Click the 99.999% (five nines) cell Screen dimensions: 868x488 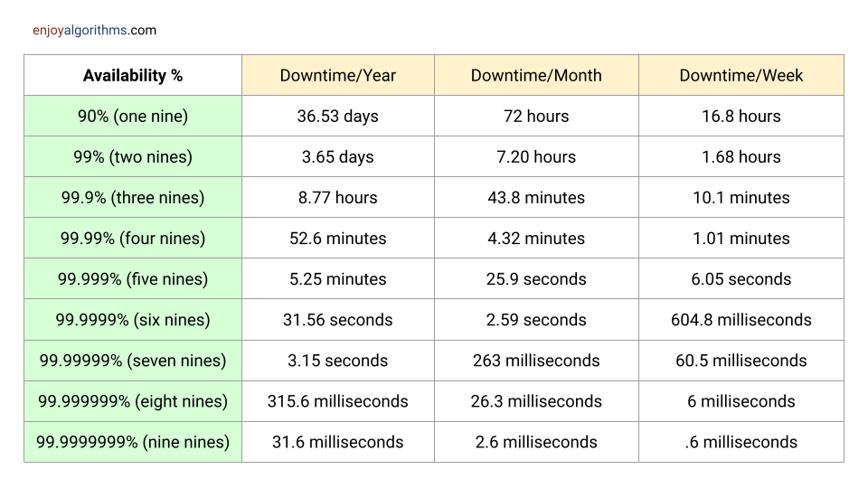pos(133,279)
